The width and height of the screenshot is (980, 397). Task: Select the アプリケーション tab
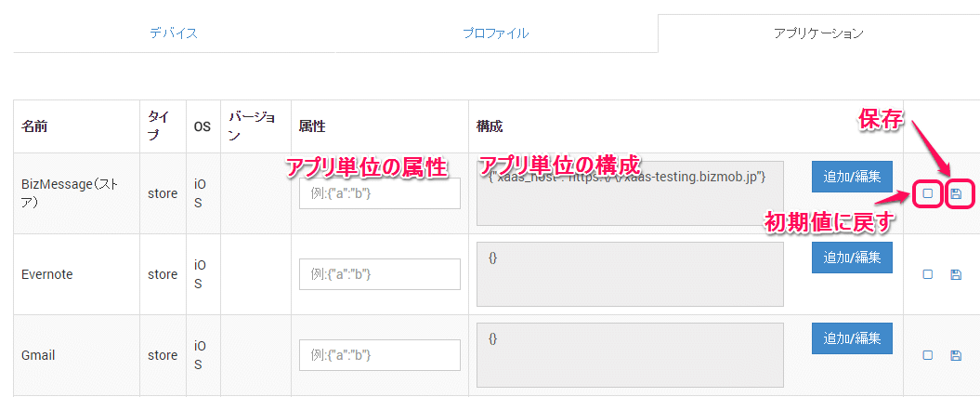pyautogui.click(x=818, y=33)
